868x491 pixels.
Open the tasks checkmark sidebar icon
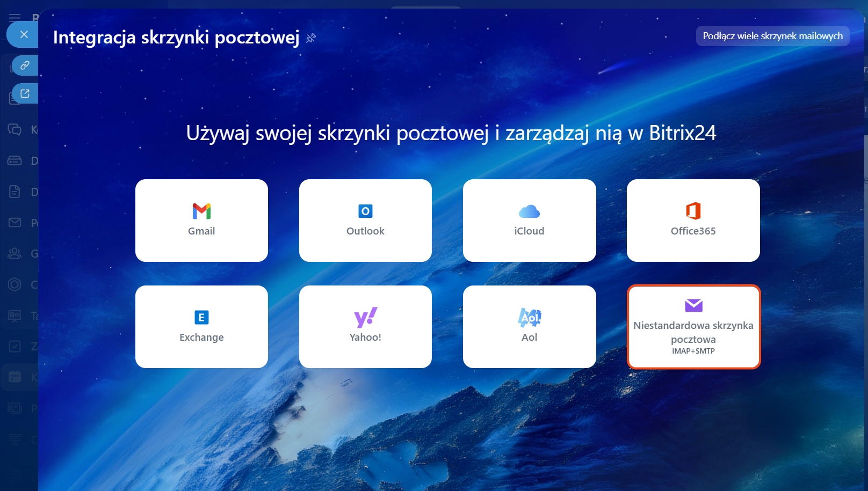tap(15, 346)
